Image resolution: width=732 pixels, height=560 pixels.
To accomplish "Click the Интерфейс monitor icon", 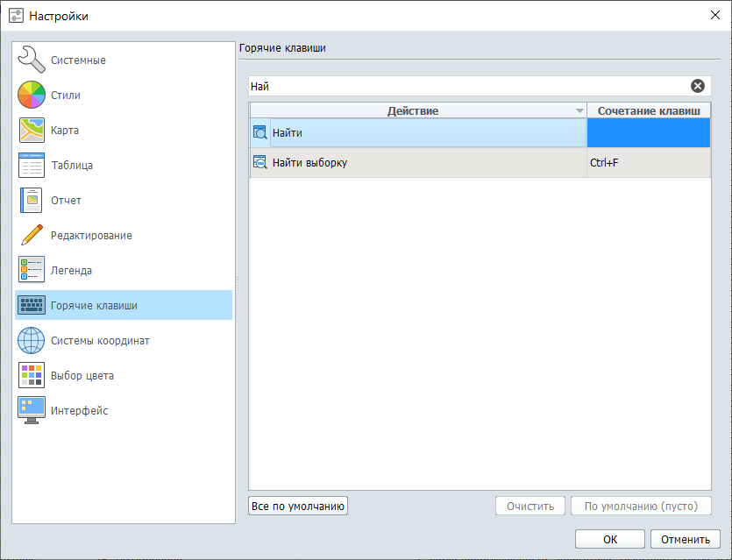I will pos(32,410).
